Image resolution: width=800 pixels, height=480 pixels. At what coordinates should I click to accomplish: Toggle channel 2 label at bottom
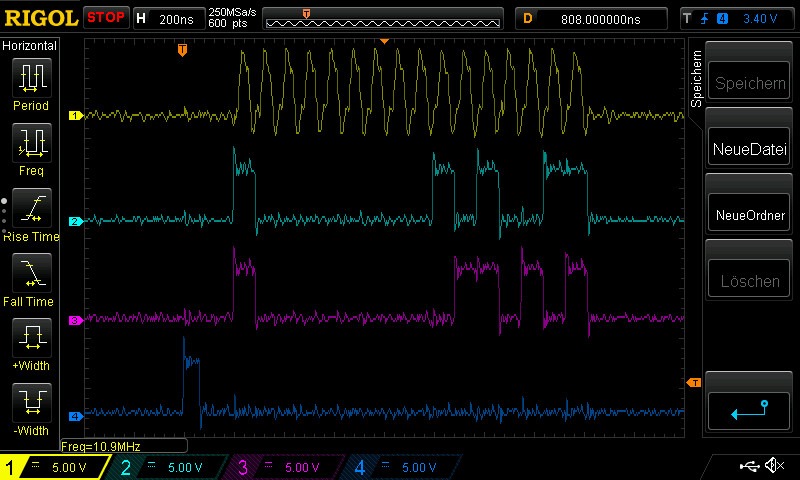pos(126,467)
